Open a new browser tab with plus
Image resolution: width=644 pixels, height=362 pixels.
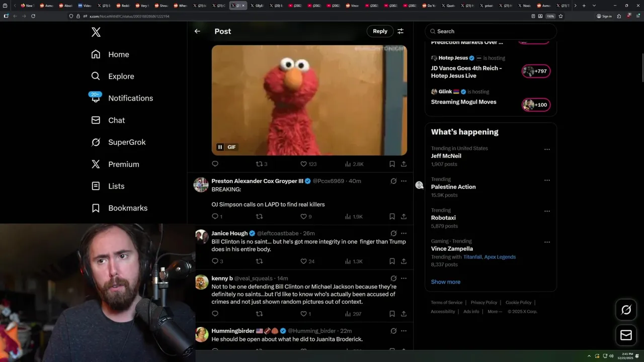click(x=584, y=6)
